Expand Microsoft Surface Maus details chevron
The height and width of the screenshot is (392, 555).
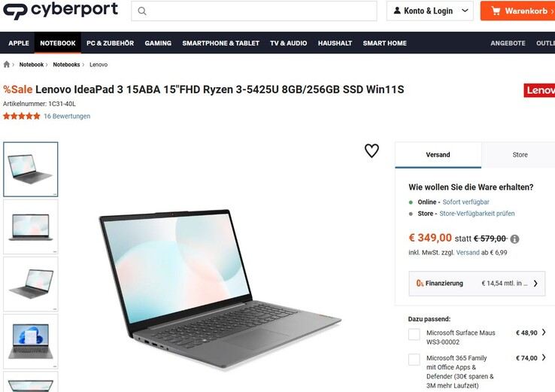(x=544, y=332)
